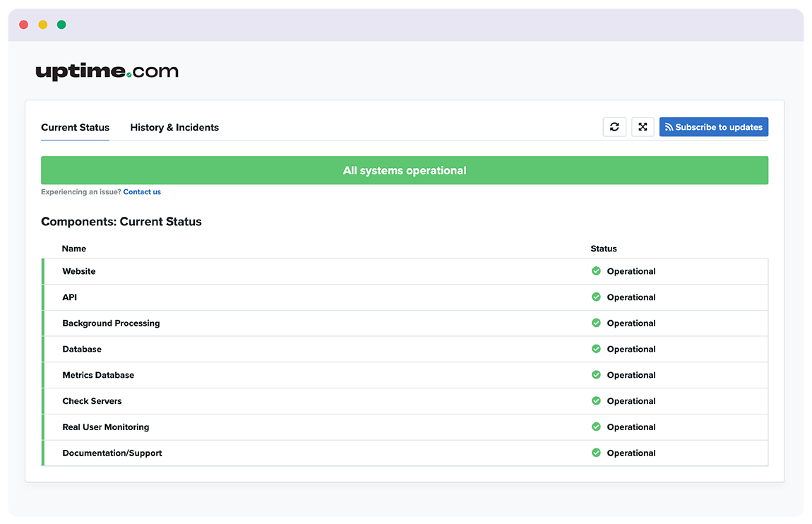Click check icon for Metrics Database
This screenshot has width=812, height=524.
coord(596,374)
